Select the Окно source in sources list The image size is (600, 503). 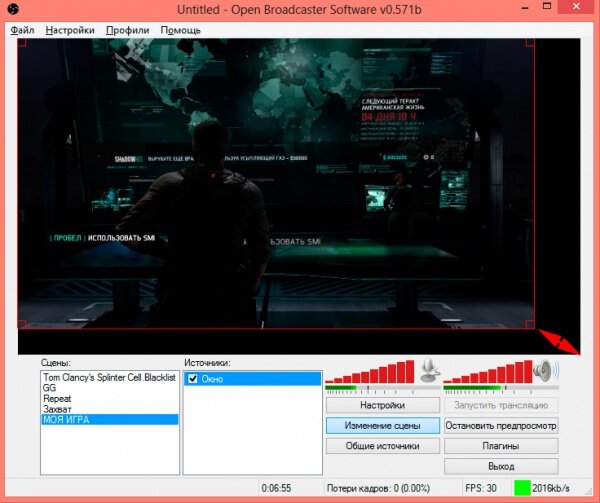click(212, 379)
